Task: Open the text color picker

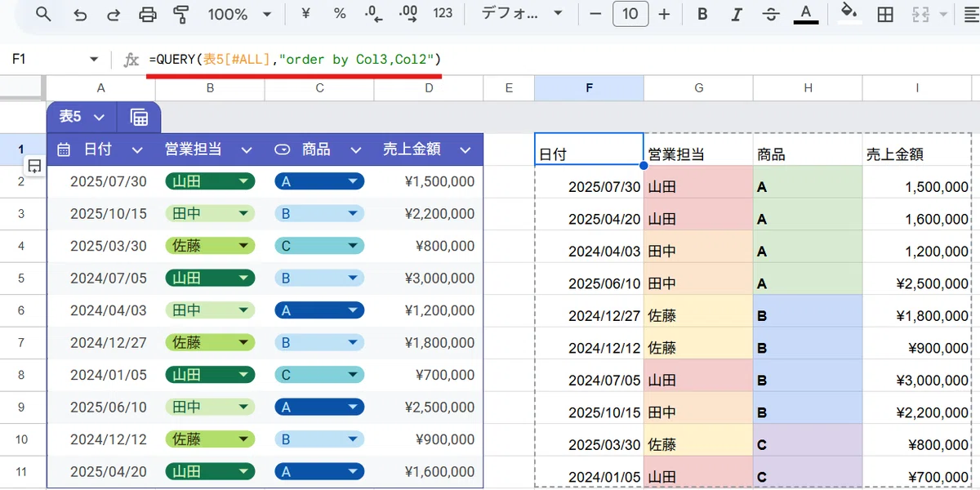Action: click(806, 15)
